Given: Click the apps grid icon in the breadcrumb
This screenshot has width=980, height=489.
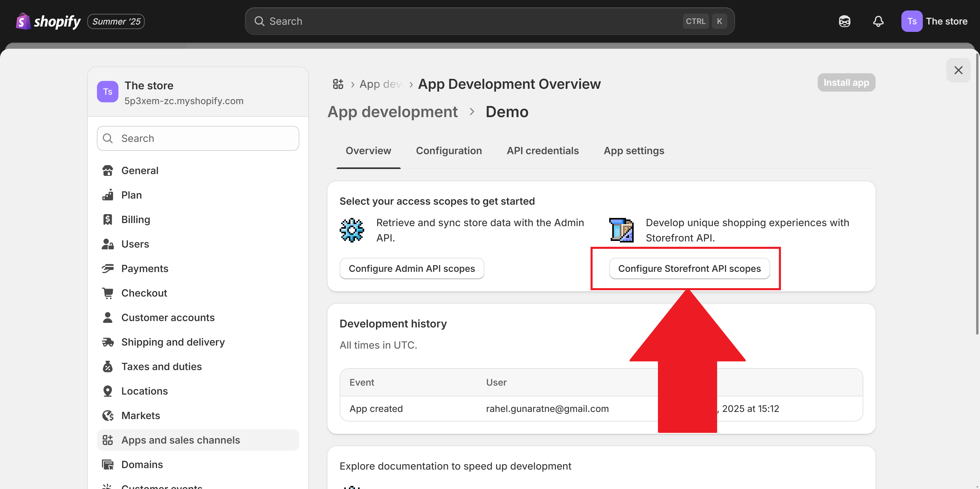Looking at the screenshot, I should pos(338,84).
